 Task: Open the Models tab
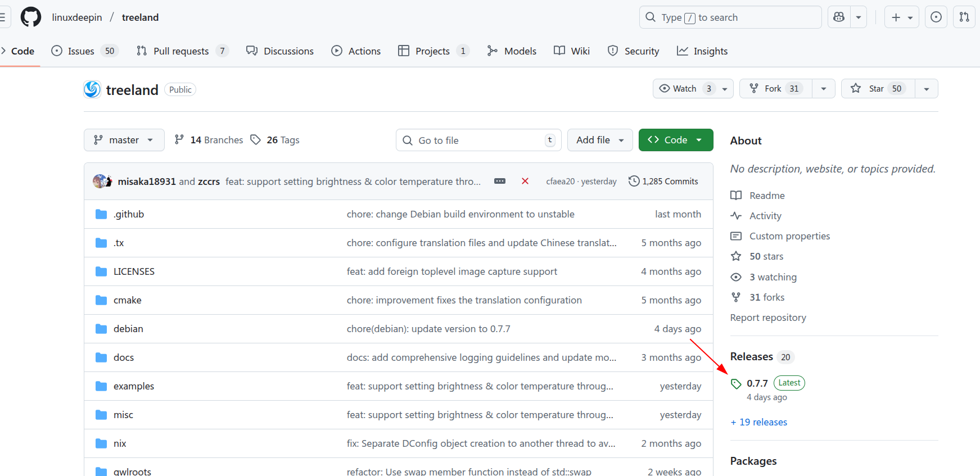click(512, 51)
